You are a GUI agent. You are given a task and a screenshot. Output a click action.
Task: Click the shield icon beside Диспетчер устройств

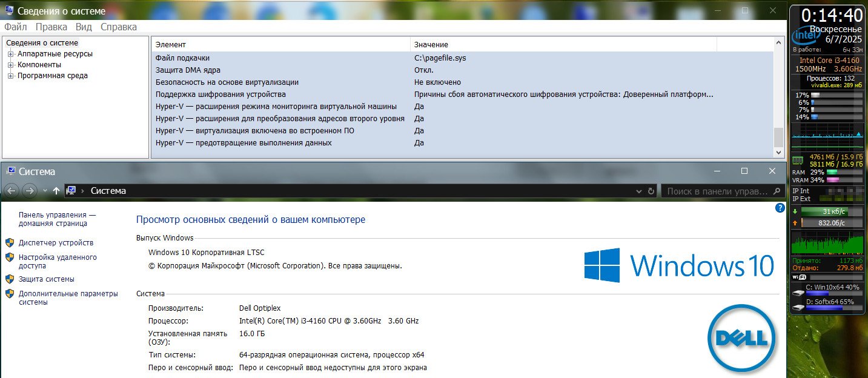click(x=10, y=242)
